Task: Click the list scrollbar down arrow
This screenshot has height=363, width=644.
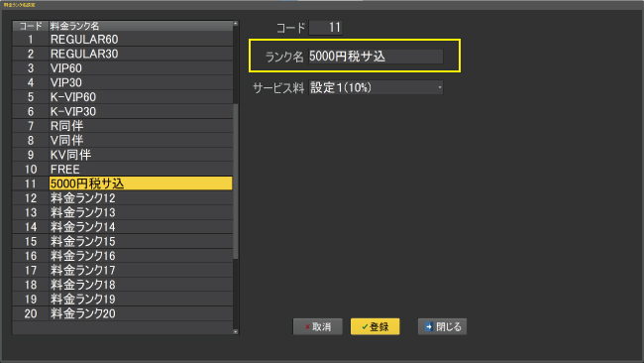Action: (236, 331)
